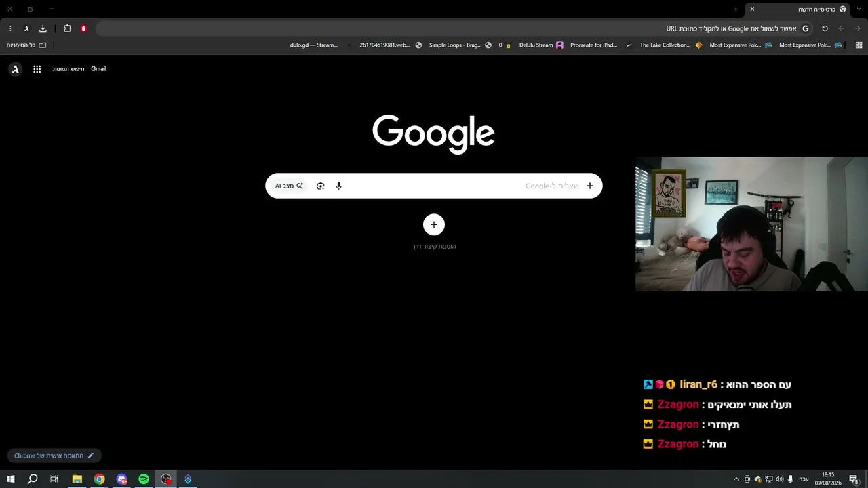Open the Windows Start menu

(11, 479)
